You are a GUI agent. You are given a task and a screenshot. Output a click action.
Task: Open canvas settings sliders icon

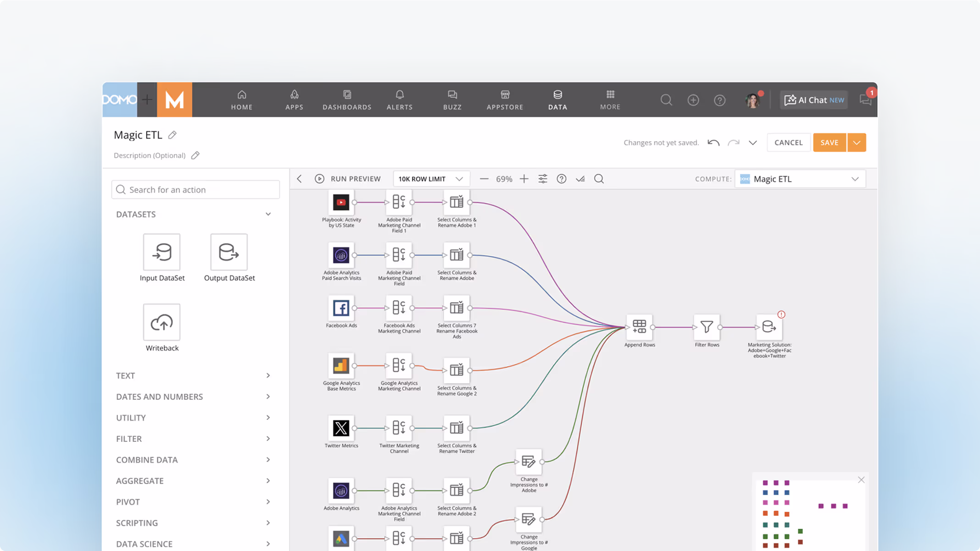pos(542,179)
